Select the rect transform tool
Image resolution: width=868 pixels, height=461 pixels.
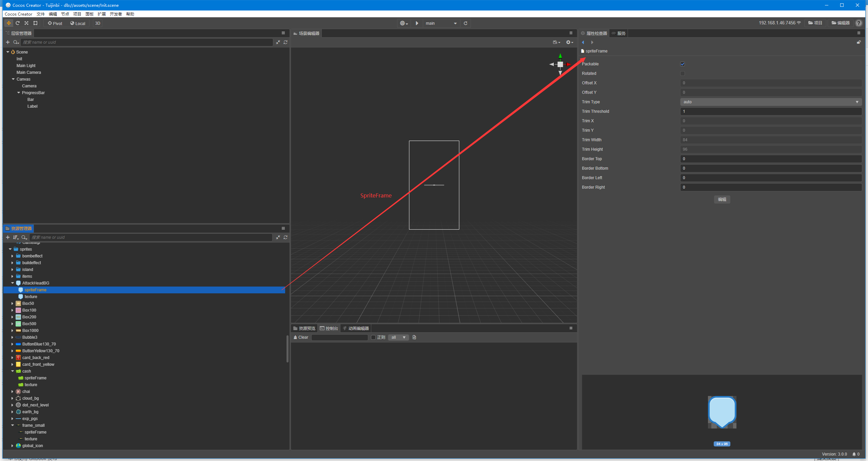(x=35, y=23)
